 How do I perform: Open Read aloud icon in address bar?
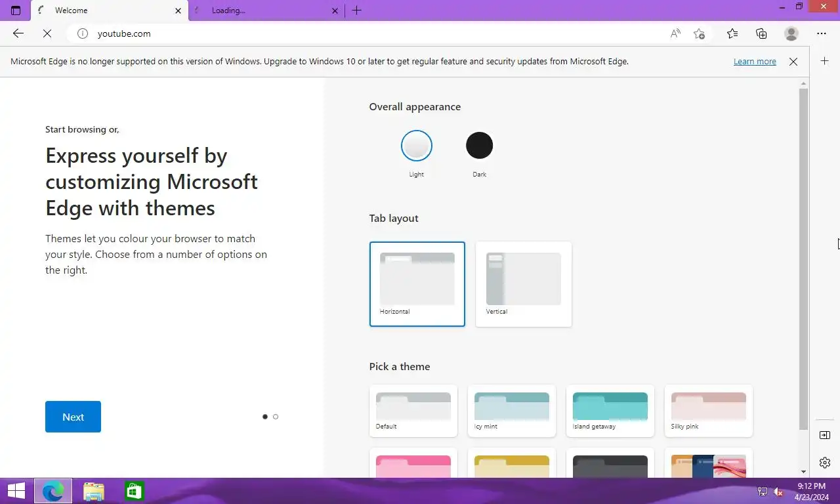(x=675, y=33)
